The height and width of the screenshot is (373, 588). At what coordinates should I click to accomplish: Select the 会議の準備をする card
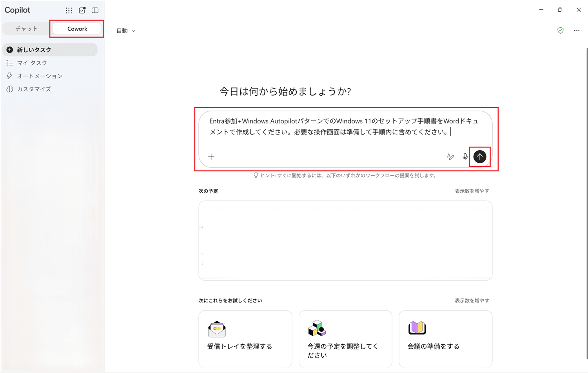pyautogui.click(x=446, y=339)
